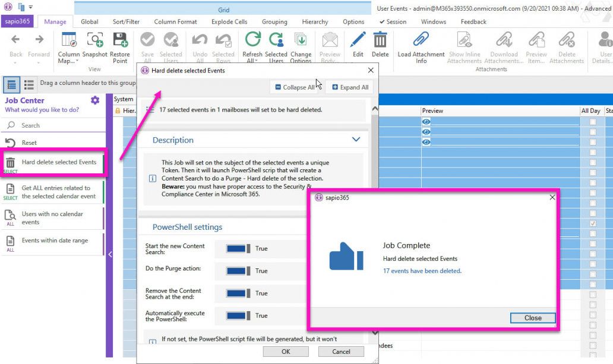Image resolution: width=613 pixels, height=364 pixels.
Task: Open Change Options
Action: [x=301, y=48]
